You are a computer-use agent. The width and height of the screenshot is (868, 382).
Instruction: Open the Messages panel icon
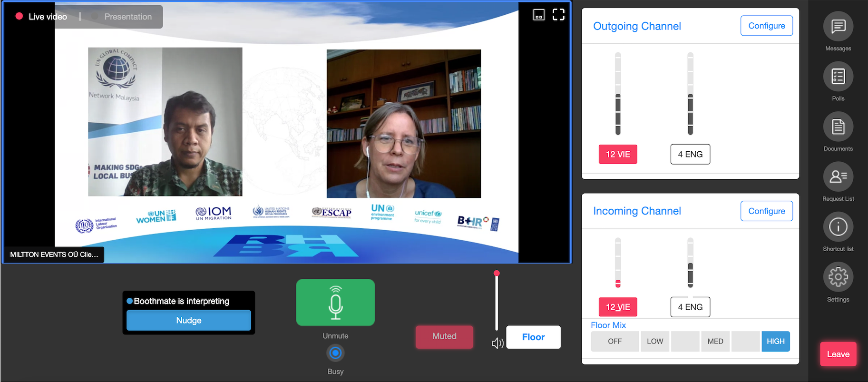(838, 27)
